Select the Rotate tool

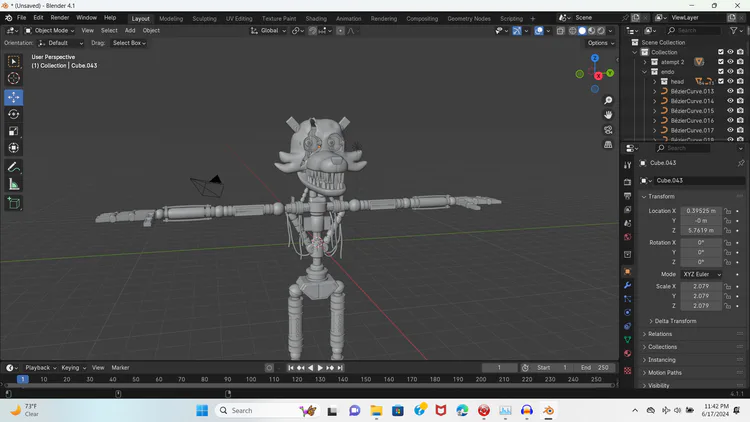[x=13, y=114]
